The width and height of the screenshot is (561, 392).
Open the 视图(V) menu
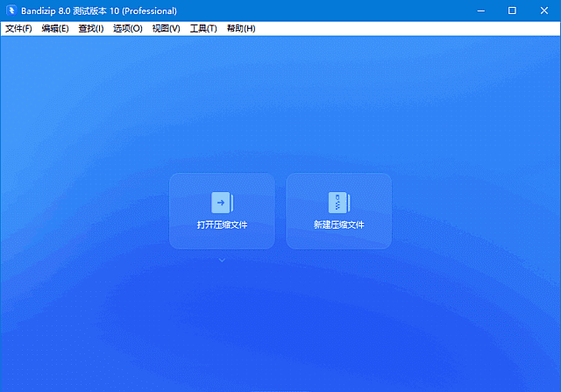(x=166, y=29)
